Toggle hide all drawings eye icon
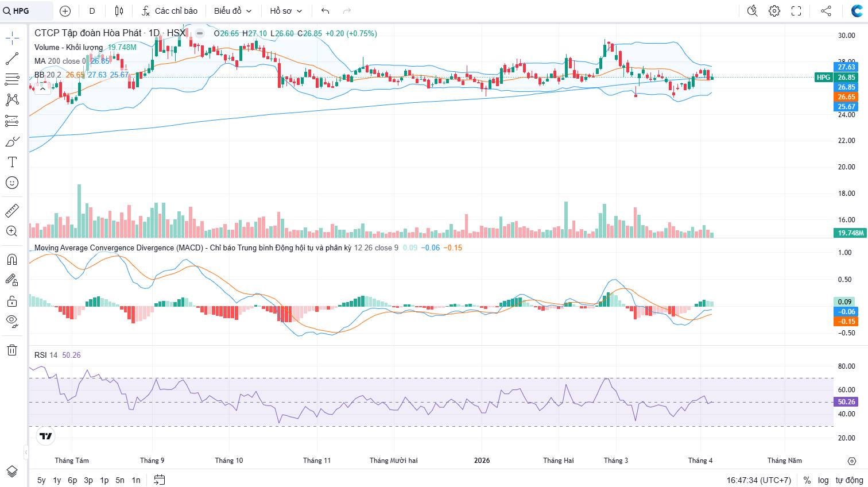The height and width of the screenshot is (487, 868). coord(12,321)
